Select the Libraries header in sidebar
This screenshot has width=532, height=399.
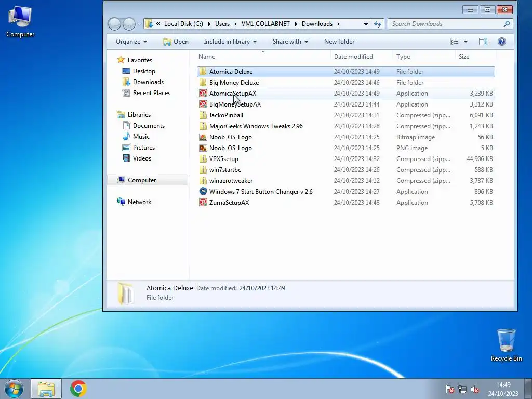point(139,115)
